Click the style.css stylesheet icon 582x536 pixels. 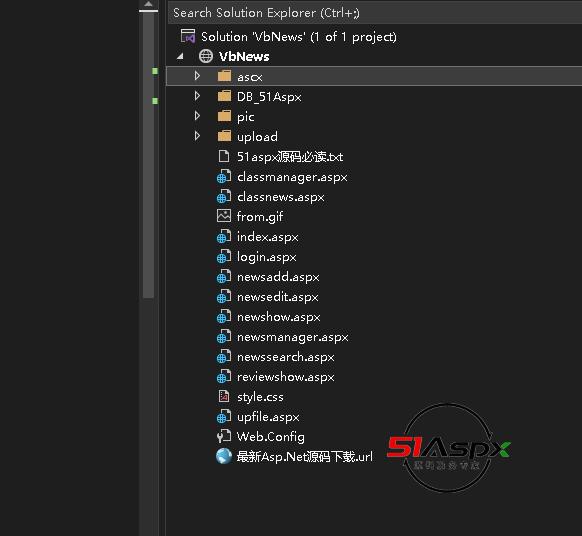click(x=224, y=396)
